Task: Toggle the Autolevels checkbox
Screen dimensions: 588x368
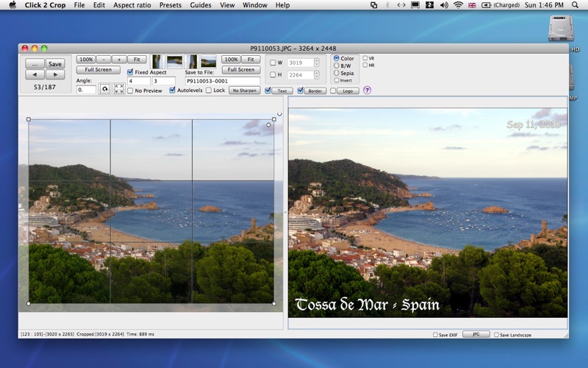Action: (172, 90)
